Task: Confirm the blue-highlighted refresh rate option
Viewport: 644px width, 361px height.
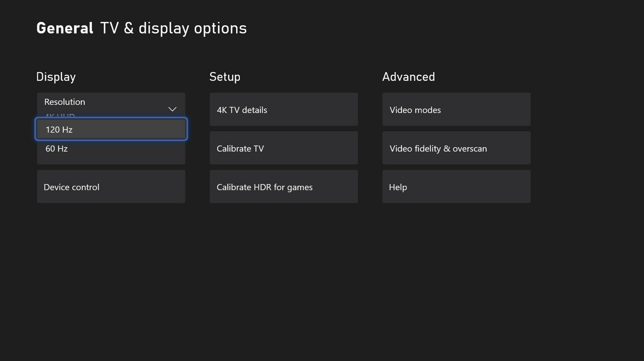Action: pyautogui.click(x=111, y=129)
